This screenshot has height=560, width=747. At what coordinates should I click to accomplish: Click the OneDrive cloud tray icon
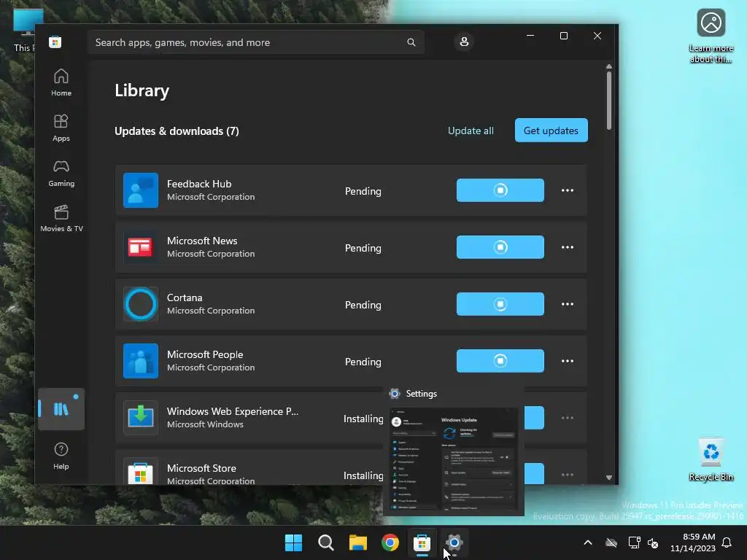point(611,542)
